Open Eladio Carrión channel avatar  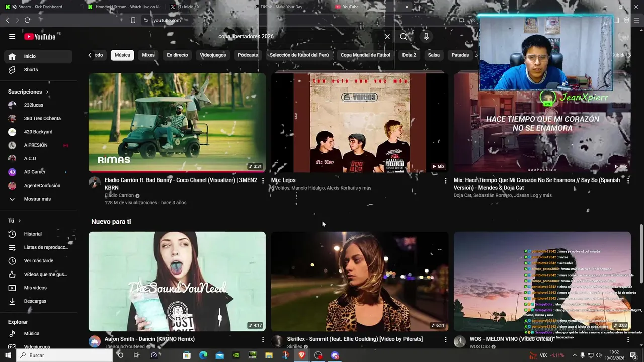(95, 182)
